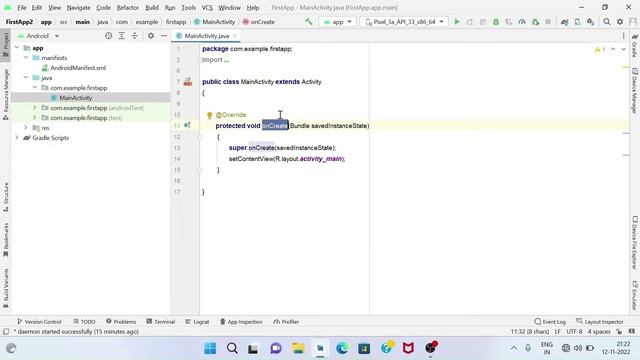640x360 pixels.
Task: Click the Stop square button in toolbar
Action: 548,22
